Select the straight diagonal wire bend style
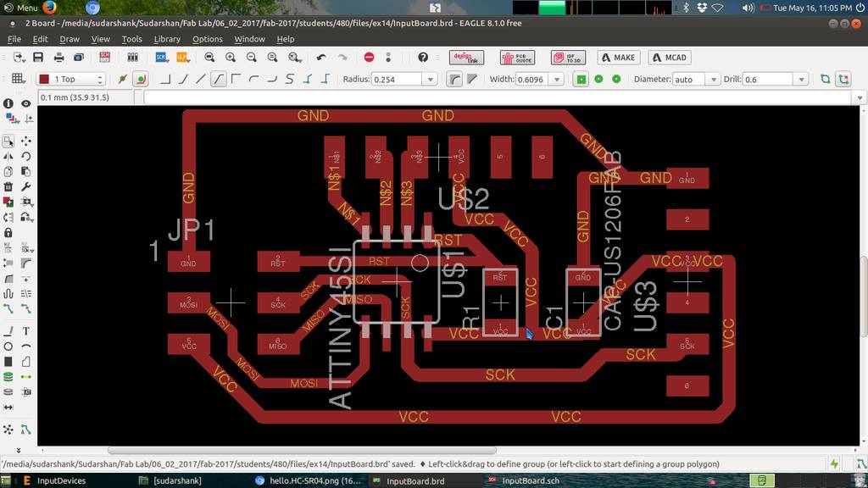The width and height of the screenshot is (868, 488). click(200, 79)
